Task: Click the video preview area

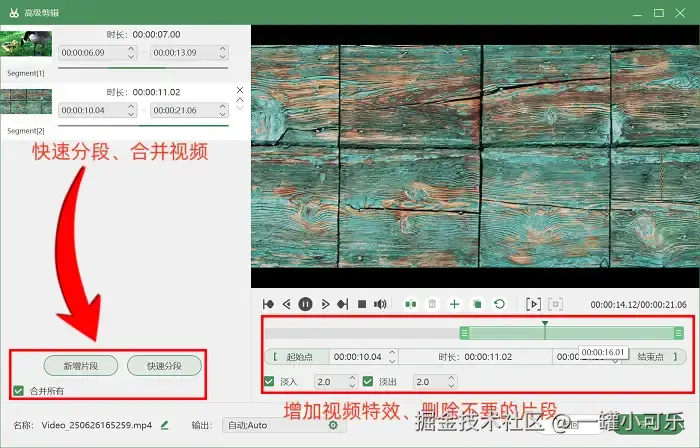Action: [x=475, y=156]
